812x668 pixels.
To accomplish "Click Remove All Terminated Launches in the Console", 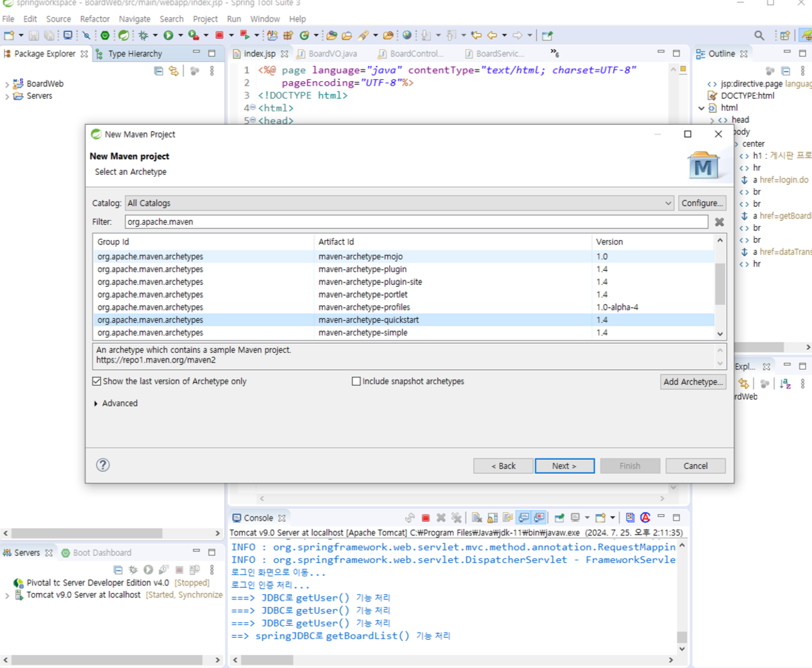I will pos(456,517).
